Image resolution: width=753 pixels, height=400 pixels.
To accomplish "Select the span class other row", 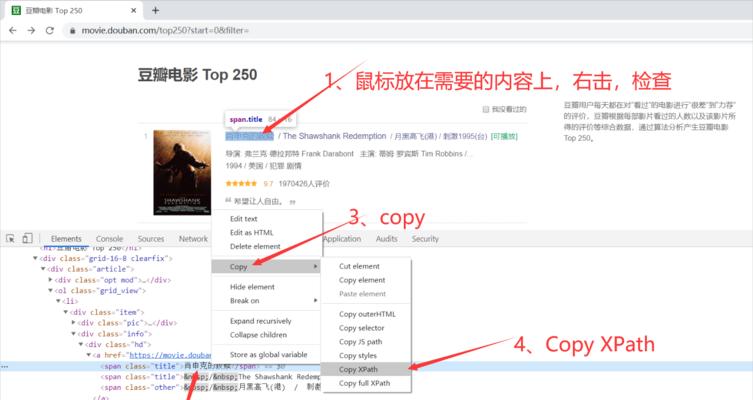I will [x=211, y=388].
